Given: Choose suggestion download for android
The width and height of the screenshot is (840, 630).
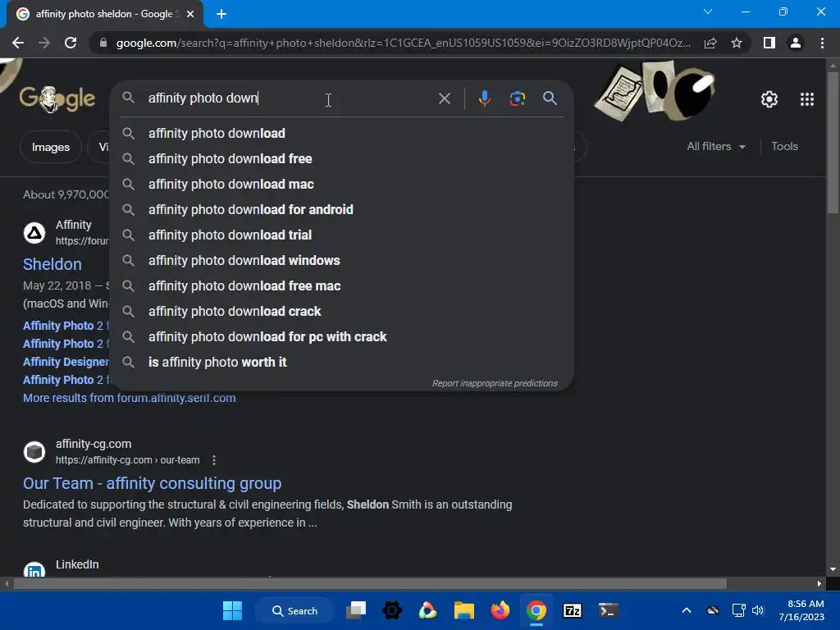Looking at the screenshot, I should tap(342, 209).
